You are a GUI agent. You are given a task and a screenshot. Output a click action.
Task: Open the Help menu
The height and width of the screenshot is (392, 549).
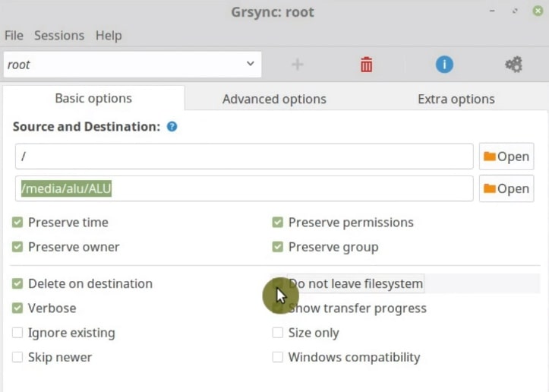[x=109, y=36]
